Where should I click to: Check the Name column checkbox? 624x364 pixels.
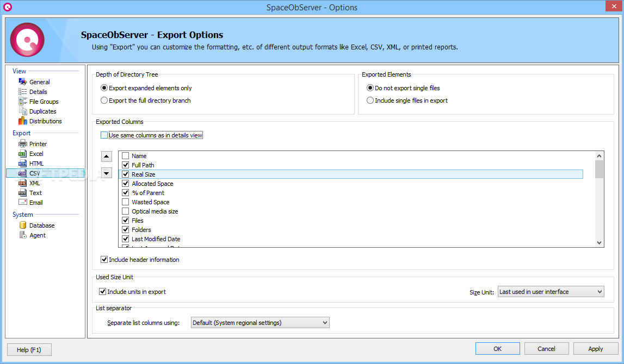point(125,156)
